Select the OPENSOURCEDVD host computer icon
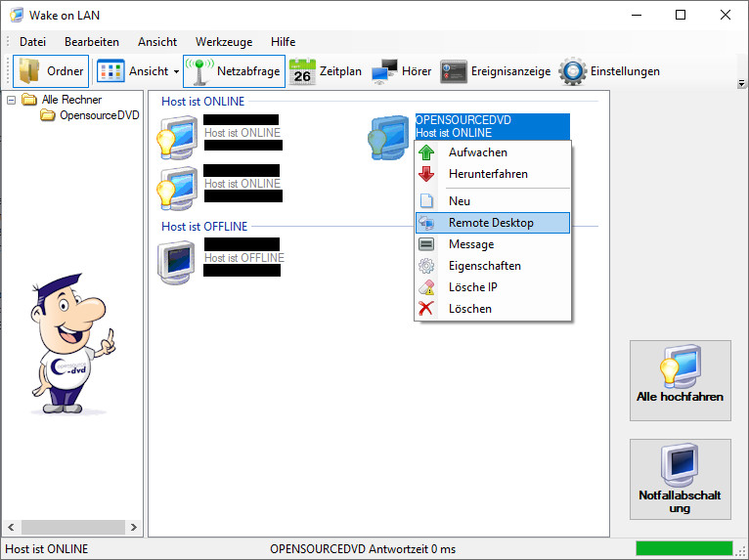 [387, 137]
